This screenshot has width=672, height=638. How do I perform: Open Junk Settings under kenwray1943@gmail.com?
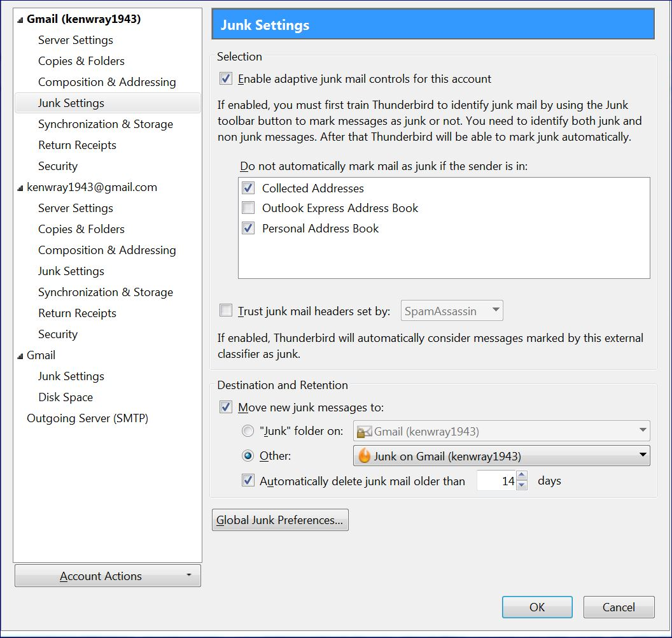tap(71, 271)
